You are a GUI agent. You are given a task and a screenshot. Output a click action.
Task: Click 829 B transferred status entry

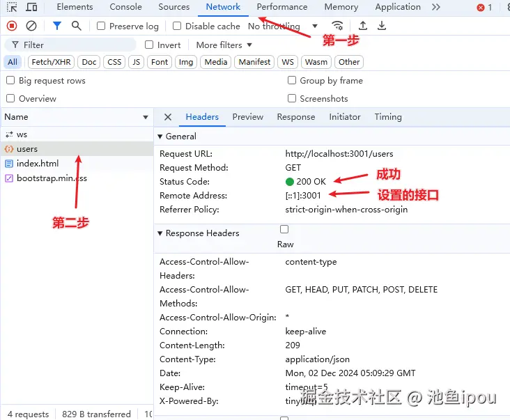96,414
